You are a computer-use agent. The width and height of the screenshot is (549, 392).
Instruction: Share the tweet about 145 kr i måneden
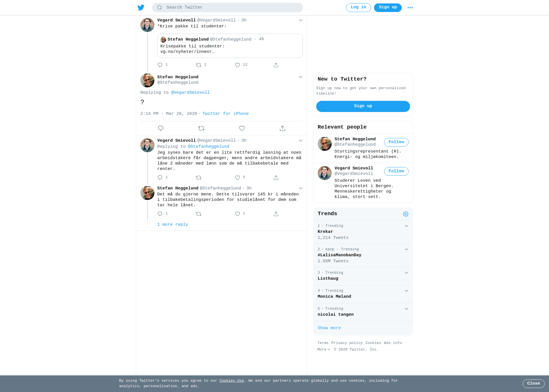(276, 214)
